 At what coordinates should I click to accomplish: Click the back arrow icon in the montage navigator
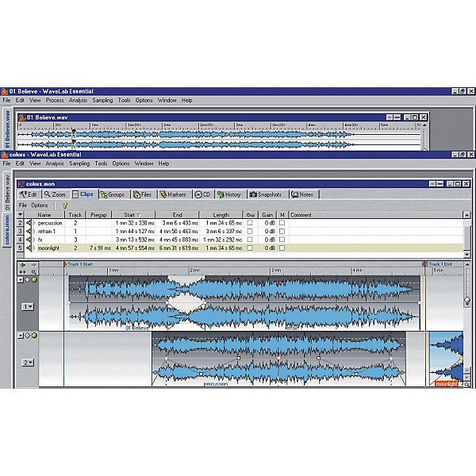[x=22, y=265]
